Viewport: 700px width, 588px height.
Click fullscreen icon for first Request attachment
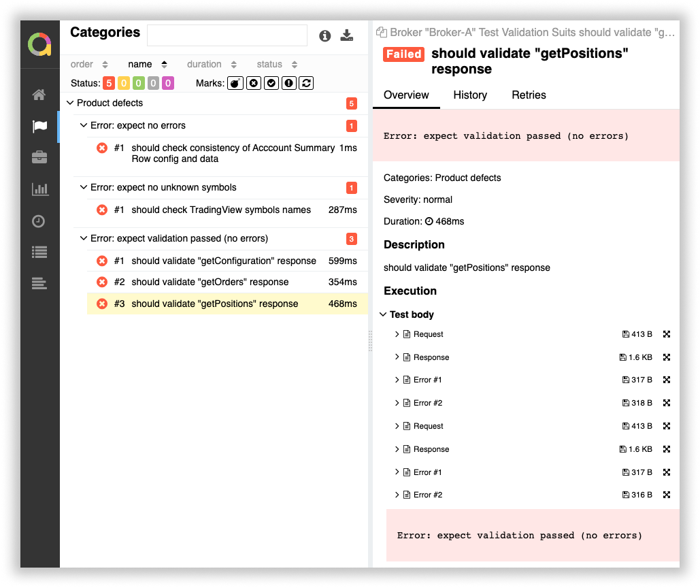[667, 334]
